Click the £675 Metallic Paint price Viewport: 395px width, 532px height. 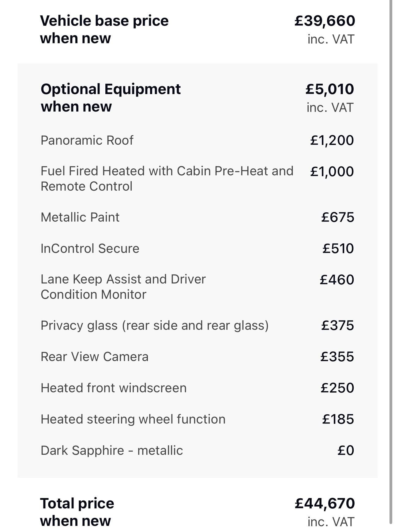click(x=338, y=217)
